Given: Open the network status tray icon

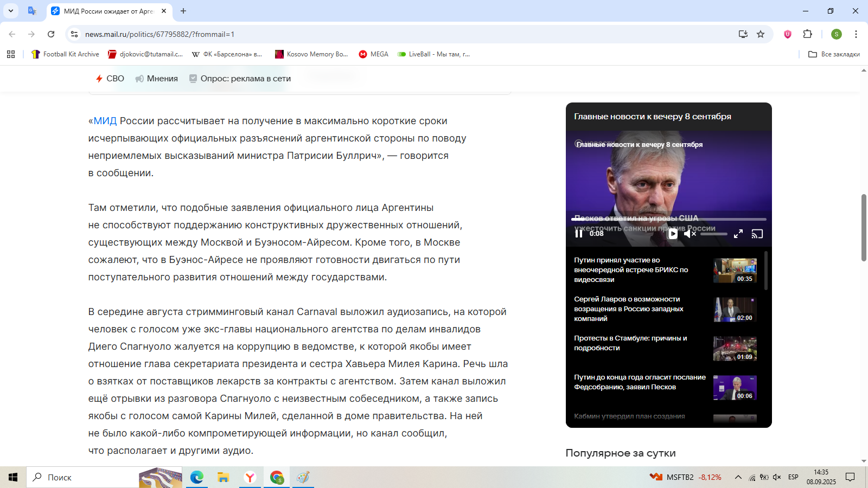Looking at the screenshot, I should click(x=752, y=477).
